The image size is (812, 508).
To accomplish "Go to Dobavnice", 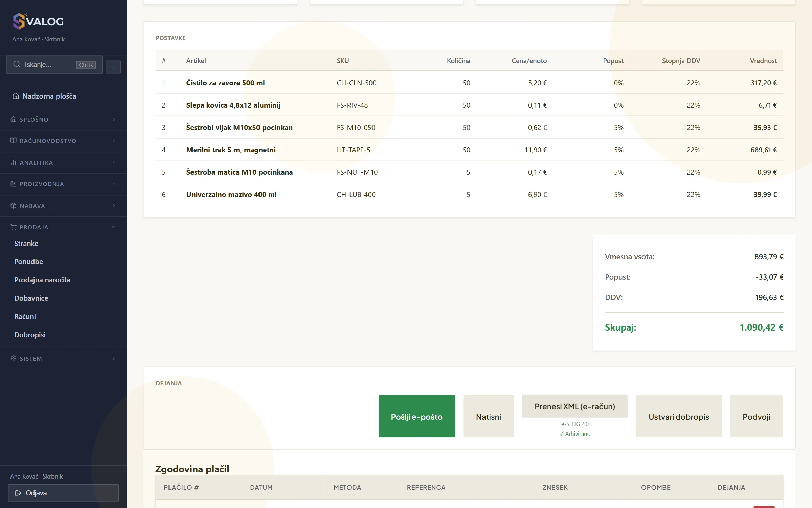I will coord(31,298).
